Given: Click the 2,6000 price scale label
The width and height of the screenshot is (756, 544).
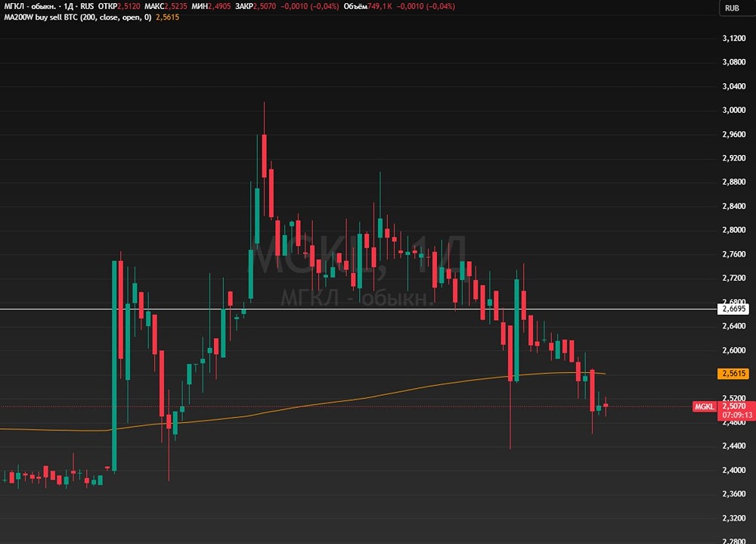Looking at the screenshot, I should 734,350.
